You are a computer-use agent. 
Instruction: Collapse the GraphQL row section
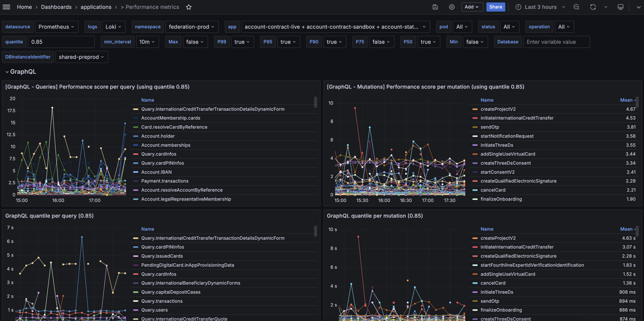pyautogui.click(x=7, y=72)
